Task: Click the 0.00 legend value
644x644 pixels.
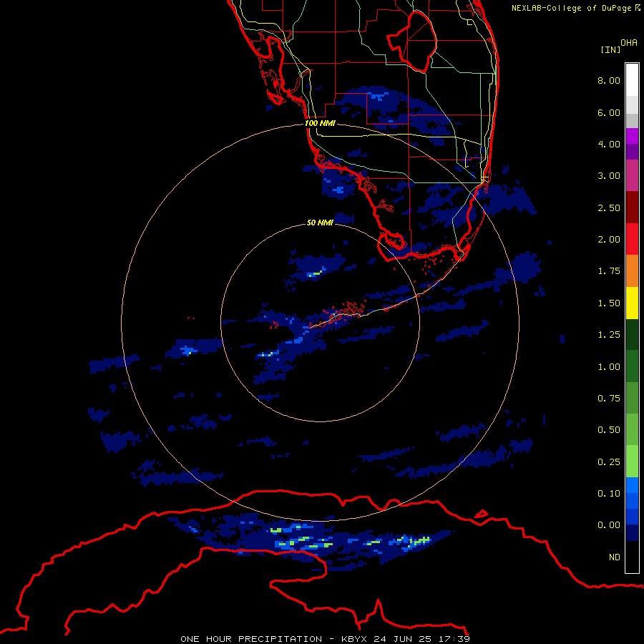Action: pyautogui.click(x=609, y=525)
